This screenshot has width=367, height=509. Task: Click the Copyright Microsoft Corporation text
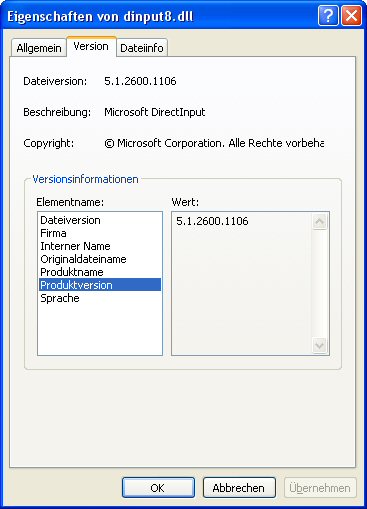point(214,143)
